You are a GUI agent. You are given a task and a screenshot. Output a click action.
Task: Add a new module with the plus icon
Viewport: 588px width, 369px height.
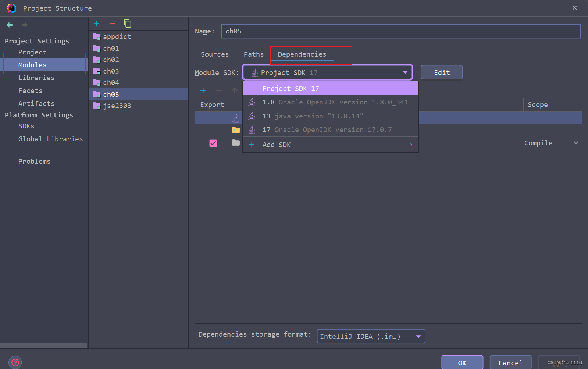(97, 24)
